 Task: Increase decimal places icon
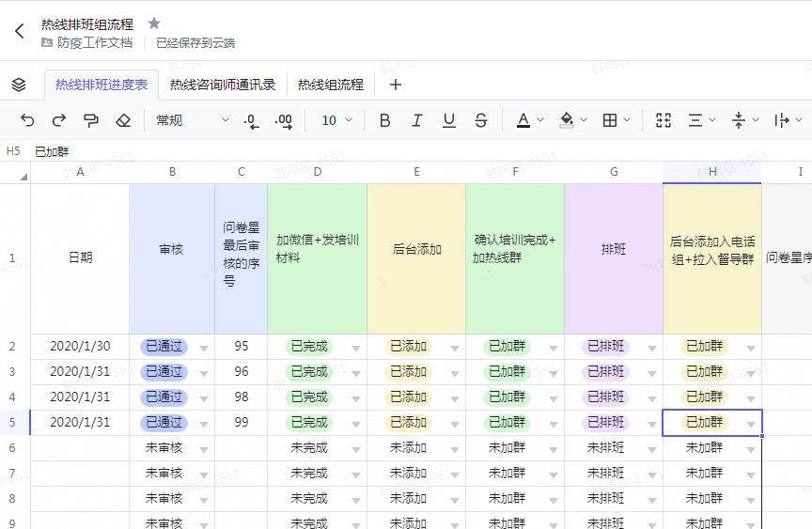(283, 121)
